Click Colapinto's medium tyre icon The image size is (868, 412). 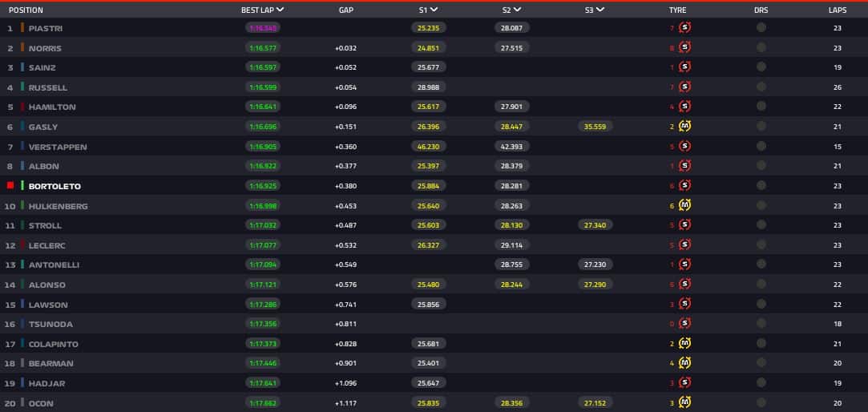[x=684, y=343]
